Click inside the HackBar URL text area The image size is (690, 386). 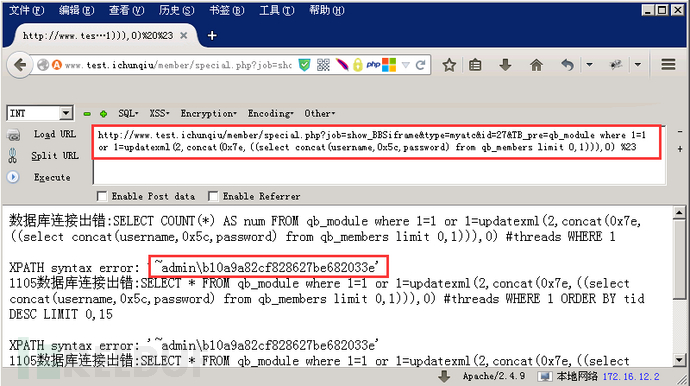click(379, 155)
